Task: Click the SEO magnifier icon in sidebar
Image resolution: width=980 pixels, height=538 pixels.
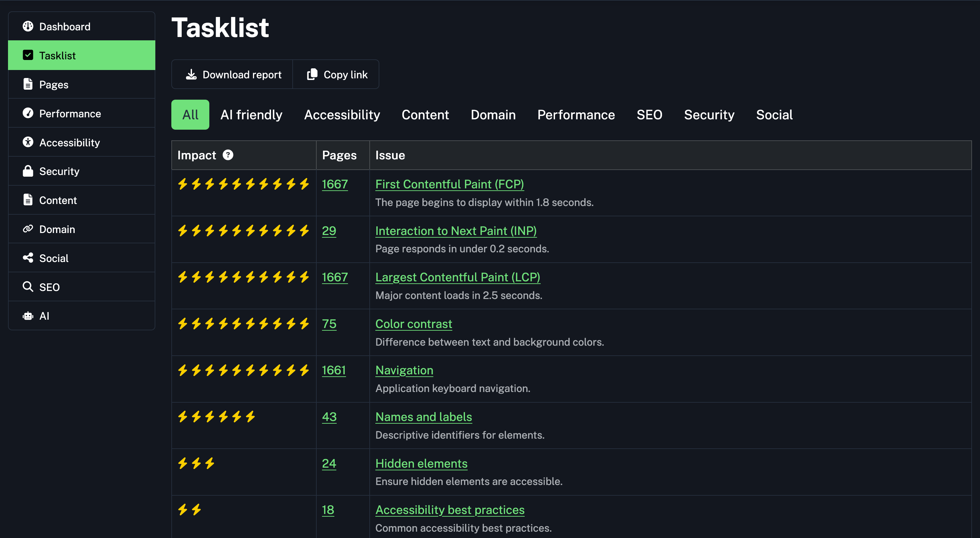Action: tap(28, 287)
